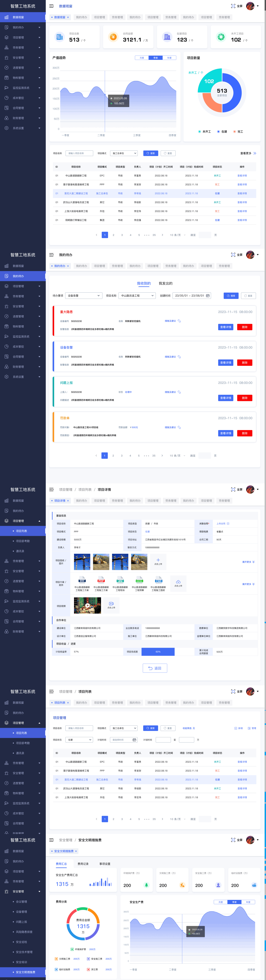
Task: Toggle 临时设施费 legend checkbox in 费用分类
Action: coord(56,969)
